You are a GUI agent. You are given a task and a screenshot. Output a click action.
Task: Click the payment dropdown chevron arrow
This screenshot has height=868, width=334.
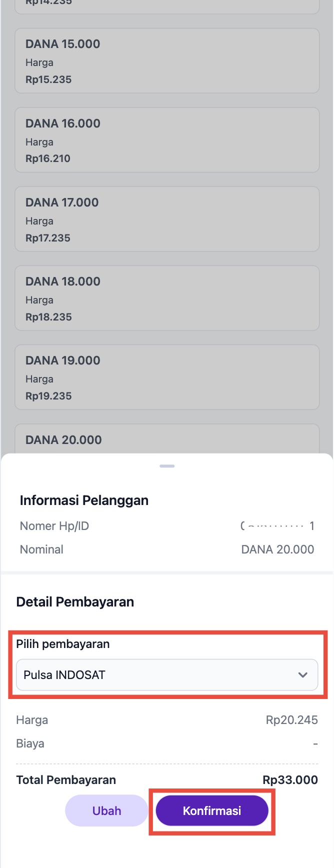pyautogui.click(x=302, y=675)
